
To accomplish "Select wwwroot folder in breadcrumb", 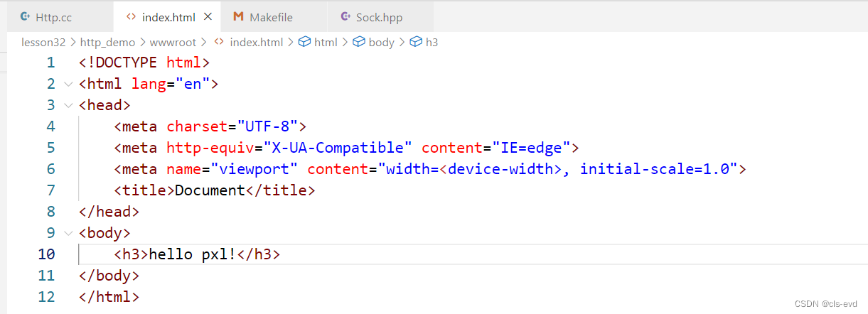I will tap(173, 42).
